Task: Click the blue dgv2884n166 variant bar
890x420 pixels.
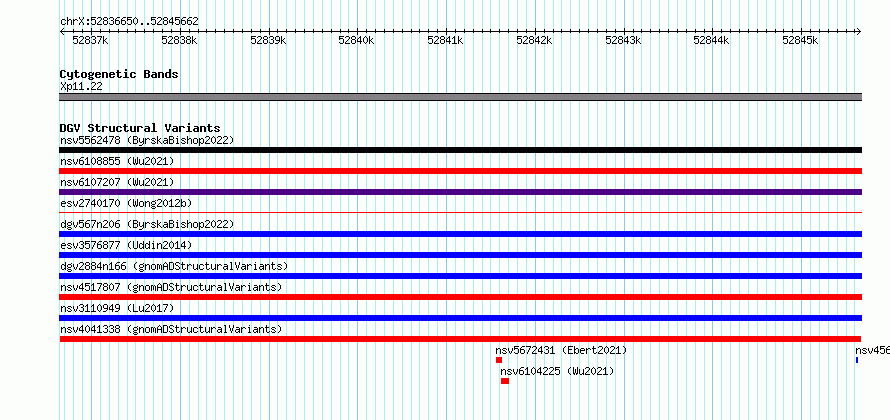Action: tap(460, 276)
